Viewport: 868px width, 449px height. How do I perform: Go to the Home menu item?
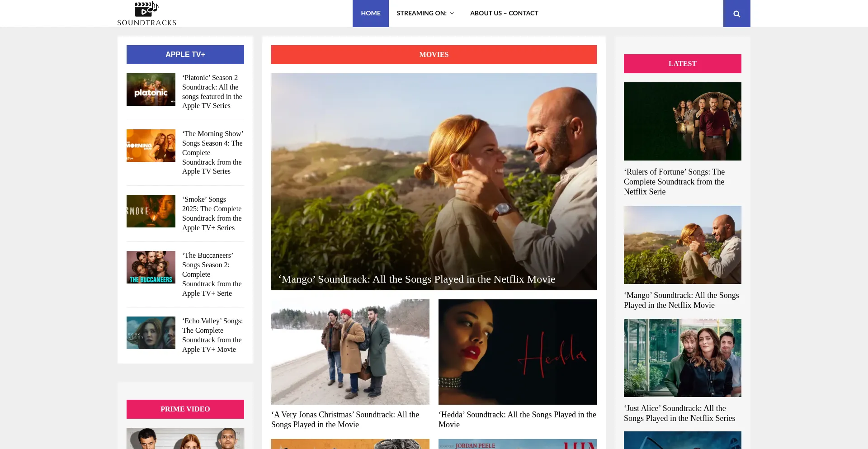[370, 13]
